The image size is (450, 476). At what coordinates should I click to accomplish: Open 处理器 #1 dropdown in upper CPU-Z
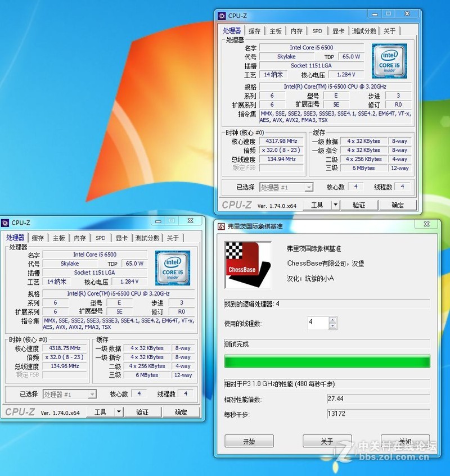pos(286,187)
